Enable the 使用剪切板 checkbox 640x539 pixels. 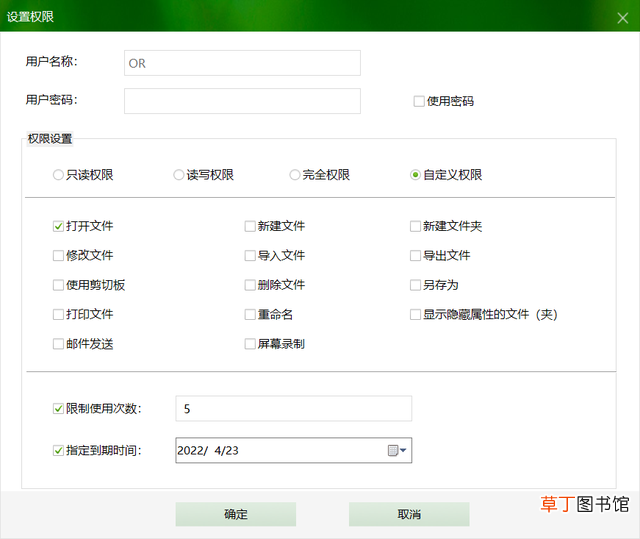click(58, 285)
